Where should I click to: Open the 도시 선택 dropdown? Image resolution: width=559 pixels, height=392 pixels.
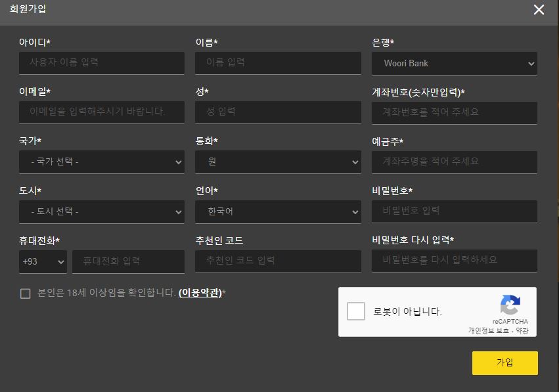coord(101,211)
